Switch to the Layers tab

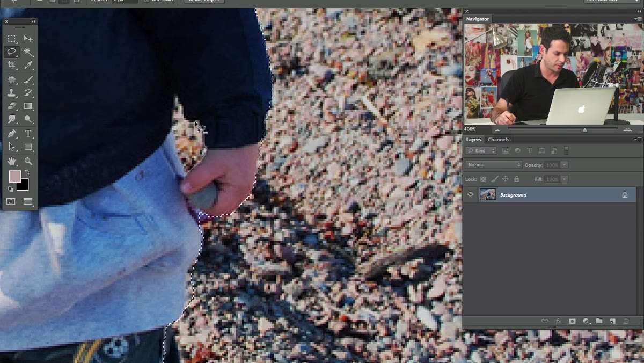point(473,140)
